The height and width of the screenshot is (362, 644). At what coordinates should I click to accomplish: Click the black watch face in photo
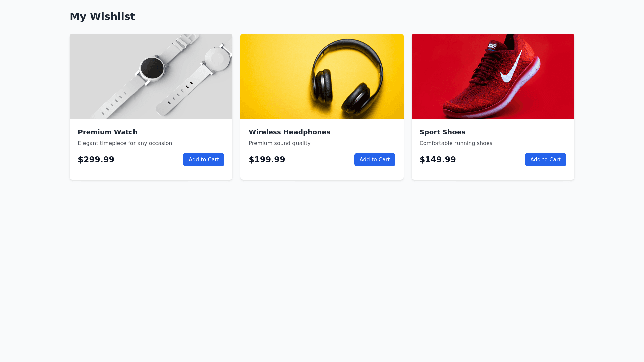tap(152, 68)
